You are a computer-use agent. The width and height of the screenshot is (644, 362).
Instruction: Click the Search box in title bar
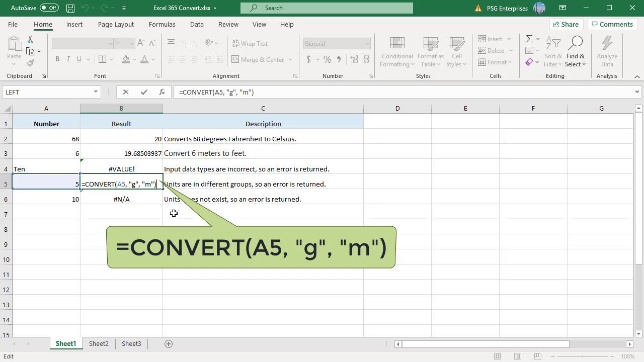click(327, 8)
